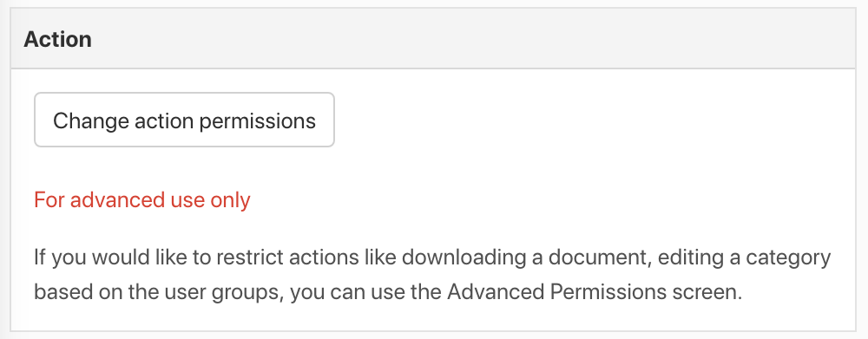868x339 pixels.
Task: Click the Change action permissions button
Action: (184, 120)
